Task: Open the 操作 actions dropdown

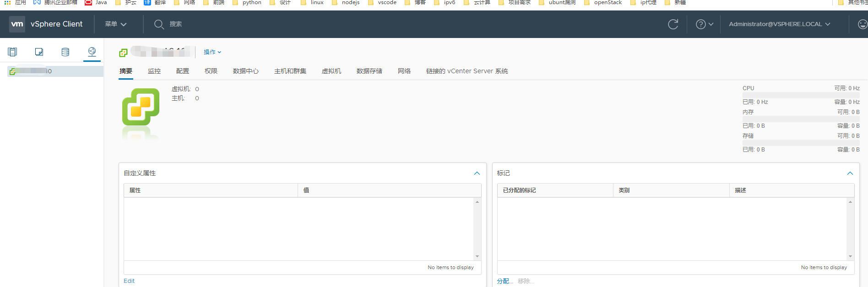Action: pos(212,52)
